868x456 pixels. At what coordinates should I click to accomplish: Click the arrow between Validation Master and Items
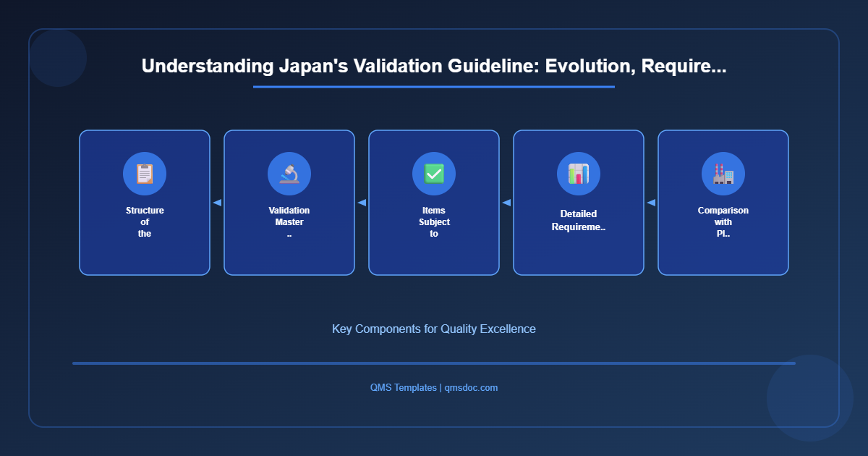(362, 203)
